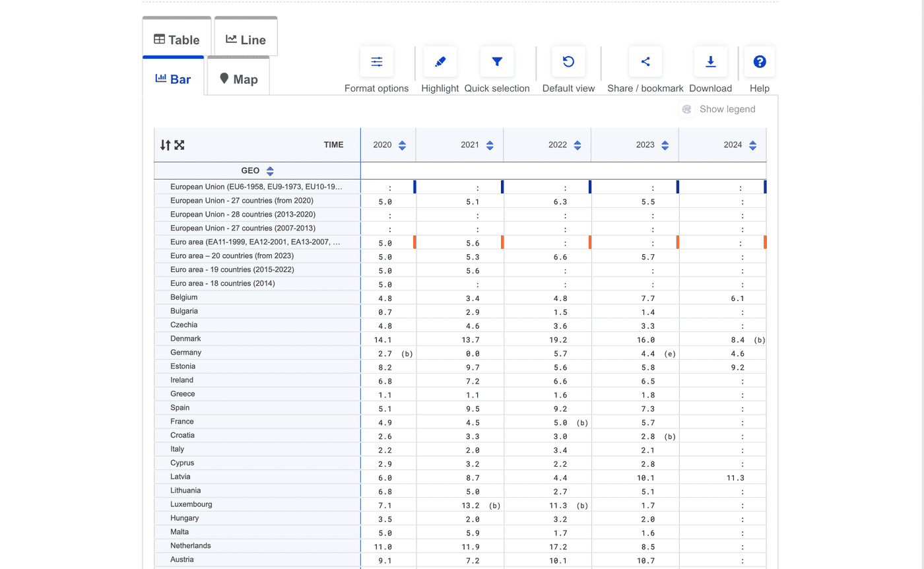Select the Austria row label

click(182, 560)
